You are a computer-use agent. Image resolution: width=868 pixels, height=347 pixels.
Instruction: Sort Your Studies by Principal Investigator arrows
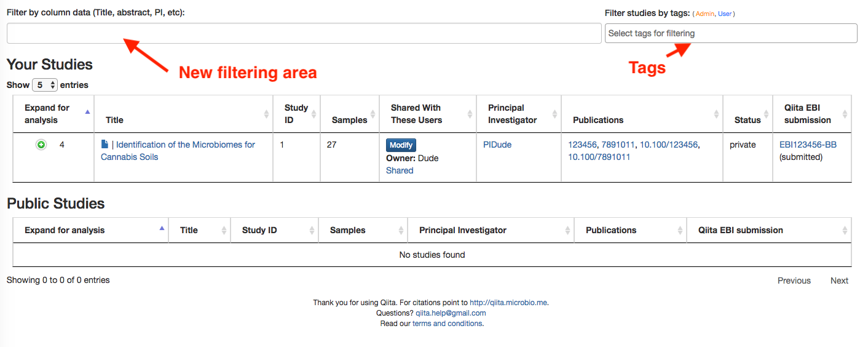[x=555, y=114]
